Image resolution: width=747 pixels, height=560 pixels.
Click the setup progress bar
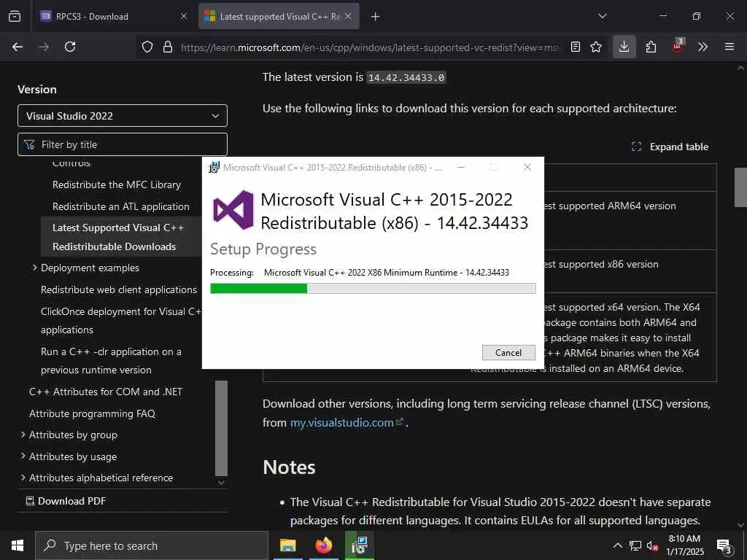click(373, 288)
